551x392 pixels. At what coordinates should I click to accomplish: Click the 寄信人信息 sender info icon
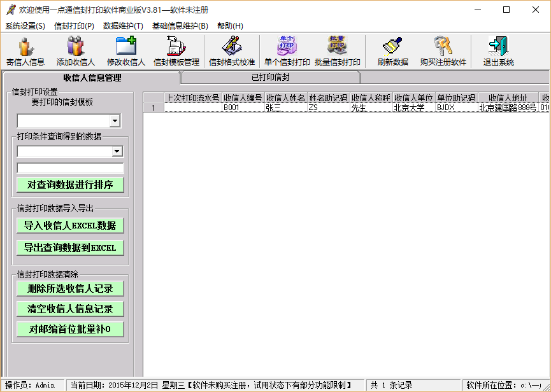point(25,51)
